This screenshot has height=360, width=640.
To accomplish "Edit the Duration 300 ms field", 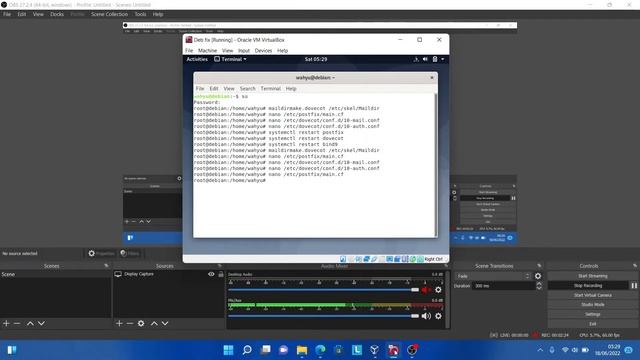I will (x=503, y=286).
